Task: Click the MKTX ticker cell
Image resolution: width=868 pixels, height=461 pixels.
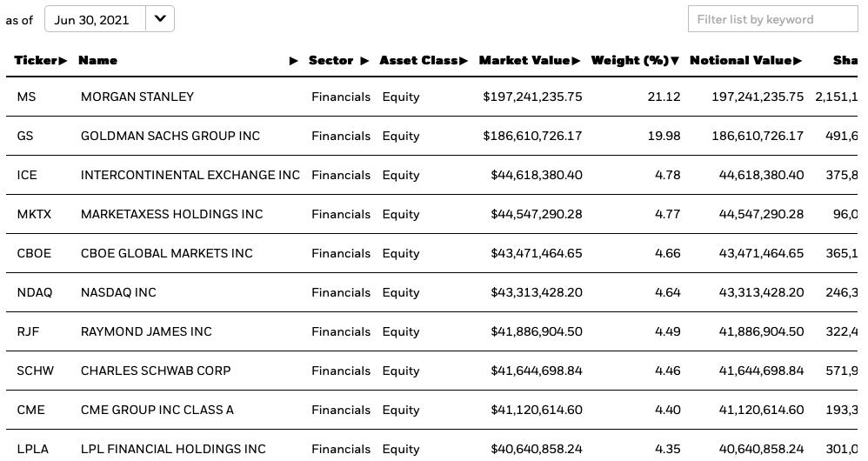Action: (34, 214)
